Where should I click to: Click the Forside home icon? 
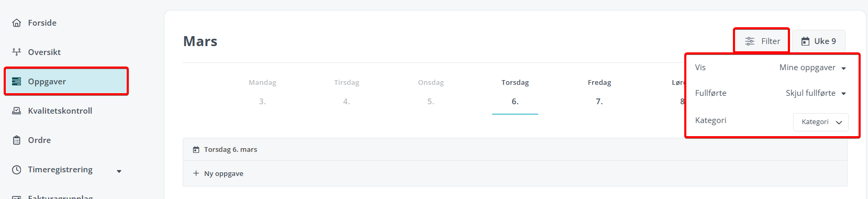pyautogui.click(x=17, y=23)
